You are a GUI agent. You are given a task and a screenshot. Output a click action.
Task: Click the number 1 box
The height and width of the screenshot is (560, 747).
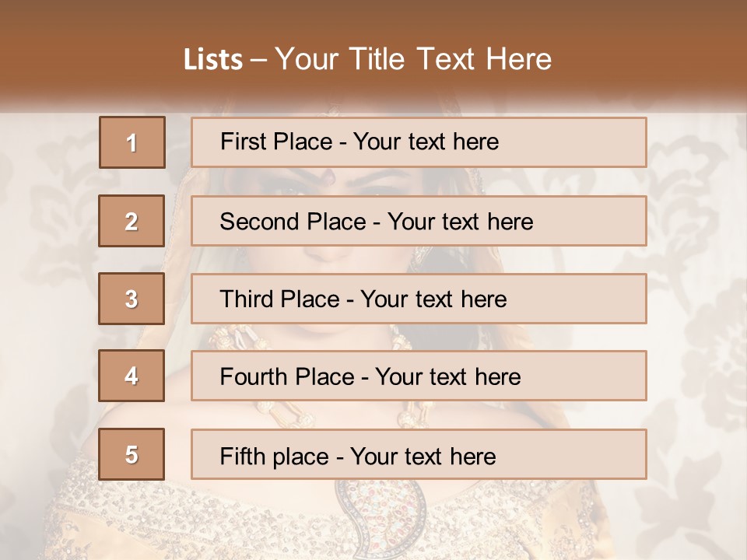click(132, 142)
